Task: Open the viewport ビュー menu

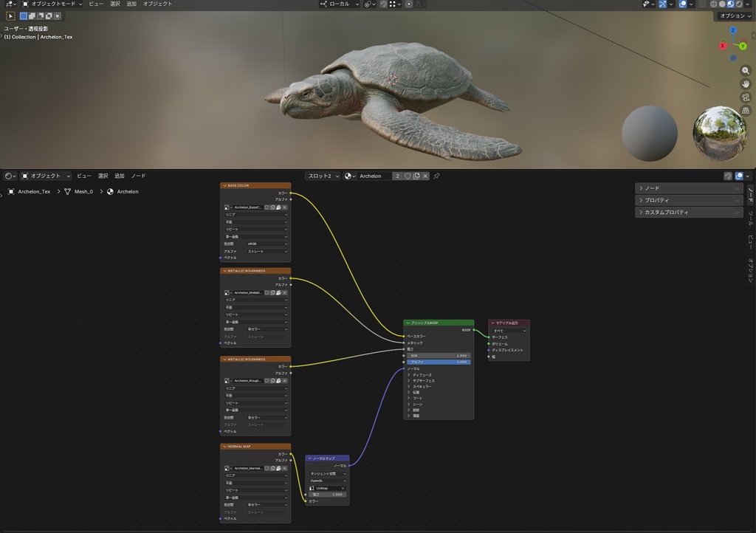Action: (95, 4)
